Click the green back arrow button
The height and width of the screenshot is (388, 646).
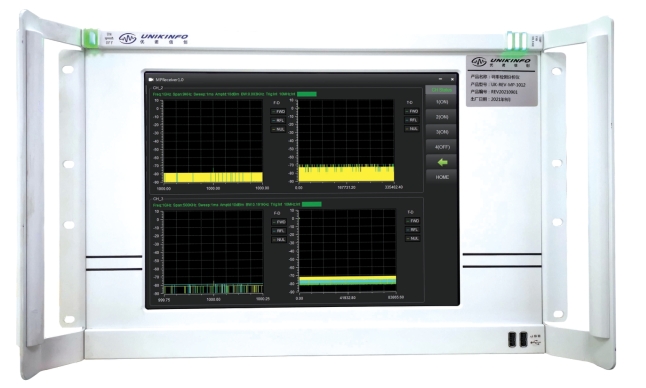(x=442, y=162)
